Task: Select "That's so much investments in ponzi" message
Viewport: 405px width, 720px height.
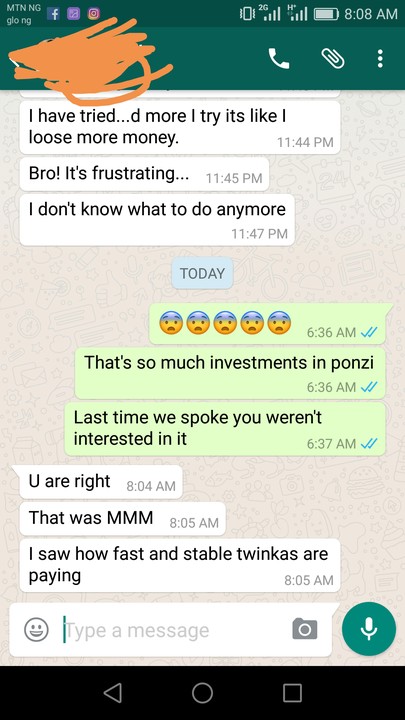Action: point(230,373)
